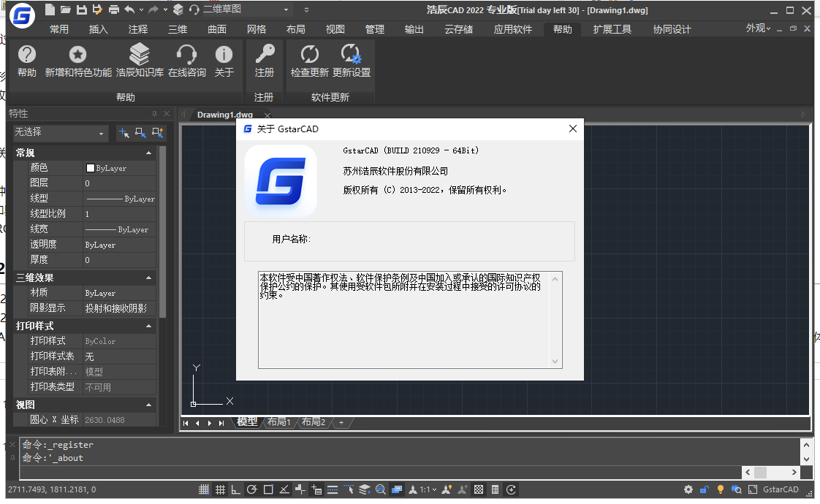Close the 关于 GstarCAD dialog

pyautogui.click(x=573, y=129)
